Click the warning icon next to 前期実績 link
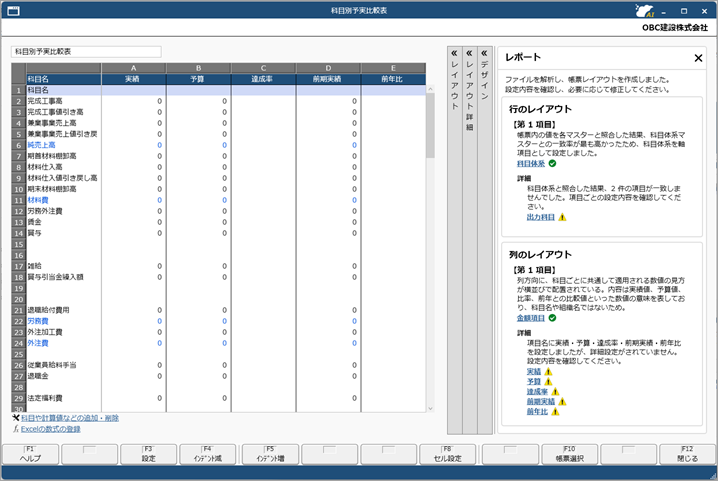The width and height of the screenshot is (718, 481). point(562,402)
